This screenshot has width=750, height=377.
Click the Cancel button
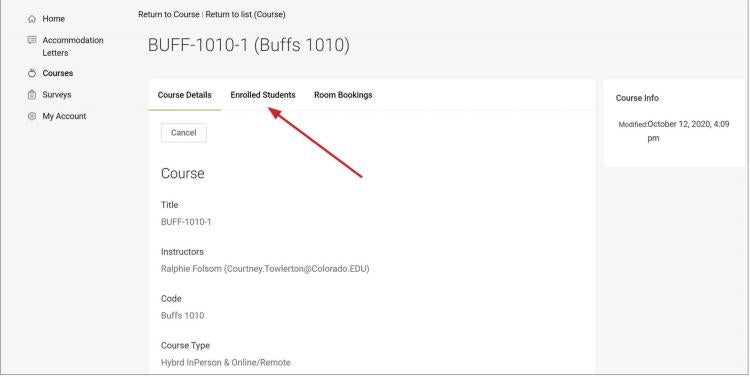click(x=184, y=133)
